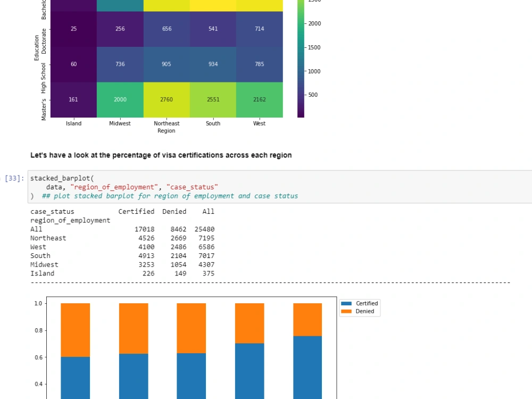The height and width of the screenshot is (399, 532).
Task: Click the heatmap color bar scale
Action: [x=301, y=59]
